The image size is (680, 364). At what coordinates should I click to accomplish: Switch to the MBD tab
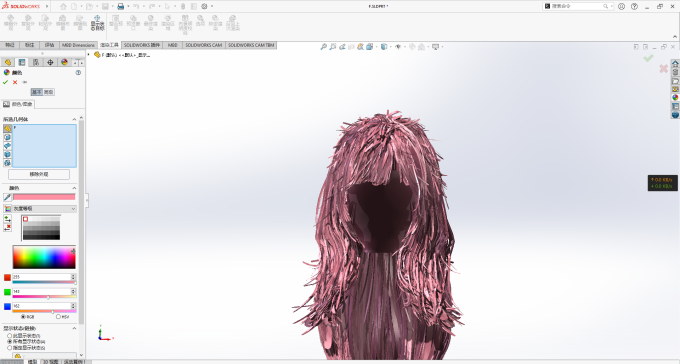point(172,45)
